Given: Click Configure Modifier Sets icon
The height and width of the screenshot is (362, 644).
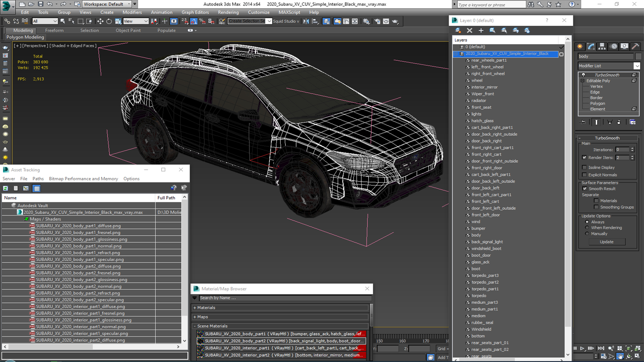Looking at the screenshot, I should (633, 122).
